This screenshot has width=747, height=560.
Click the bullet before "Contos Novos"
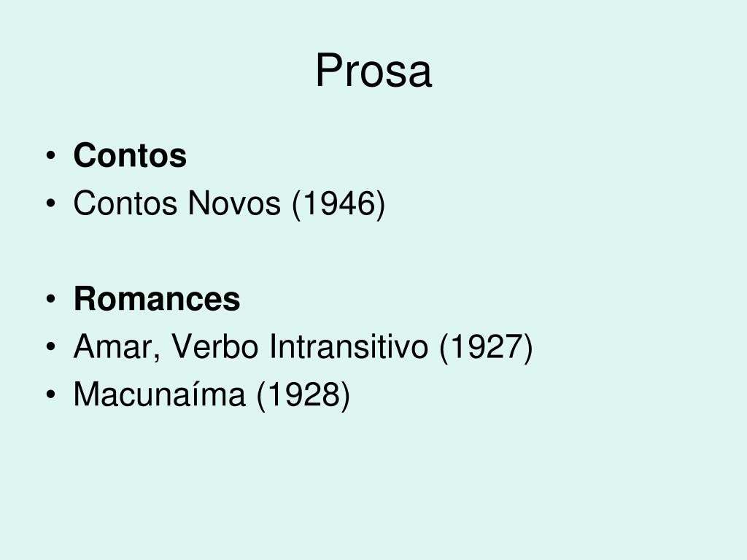pos(51,203)
